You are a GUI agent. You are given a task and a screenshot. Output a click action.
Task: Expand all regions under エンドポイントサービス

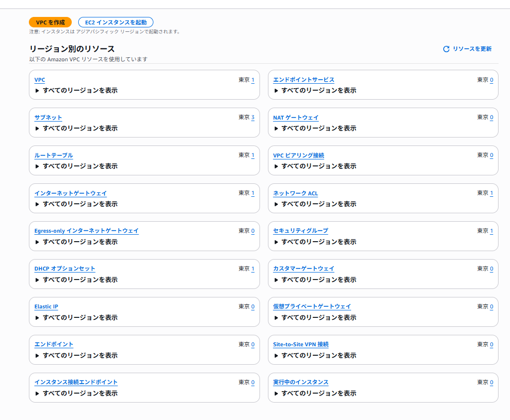[315, 91]
